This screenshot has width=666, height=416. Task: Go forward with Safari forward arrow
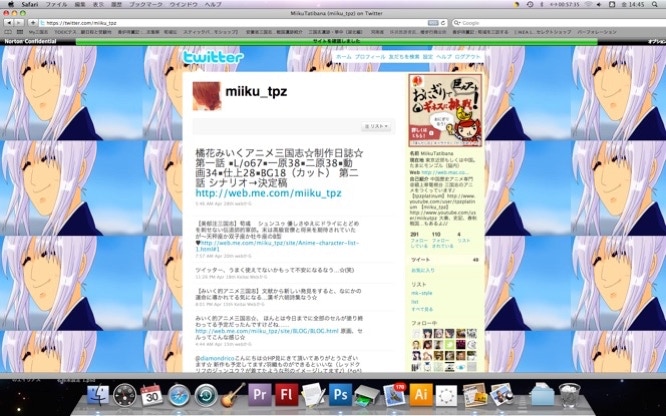[x=20, y=23]
